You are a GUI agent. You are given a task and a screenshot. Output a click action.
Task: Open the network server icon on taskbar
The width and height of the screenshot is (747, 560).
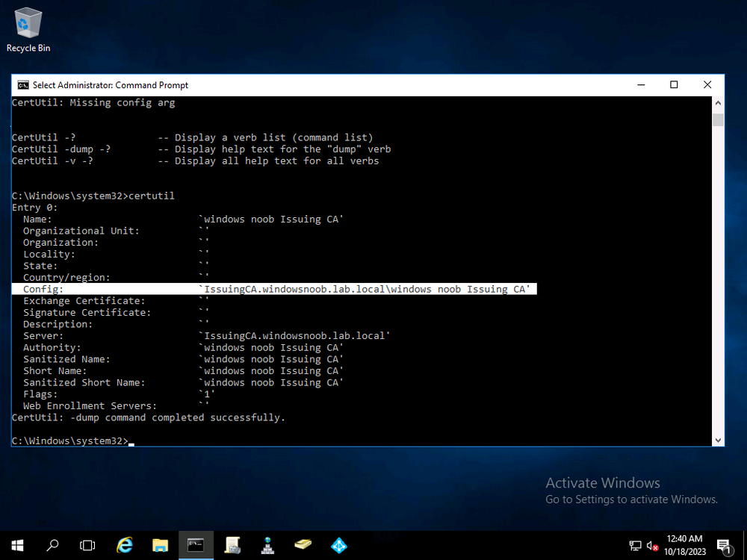click(267, 545)
